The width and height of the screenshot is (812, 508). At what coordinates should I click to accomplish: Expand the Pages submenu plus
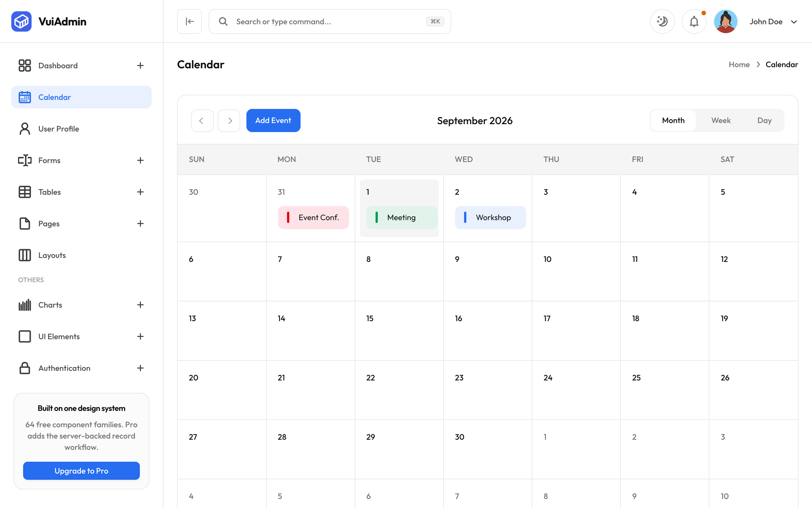[x=140, y=224]
